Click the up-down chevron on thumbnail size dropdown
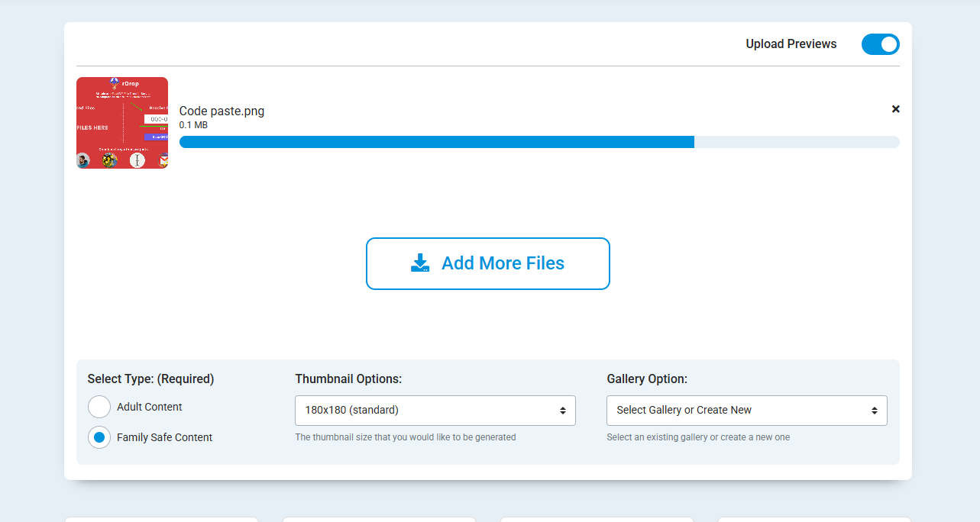The image size is (980, 522). pyautogui.click(x=563, y=410)
